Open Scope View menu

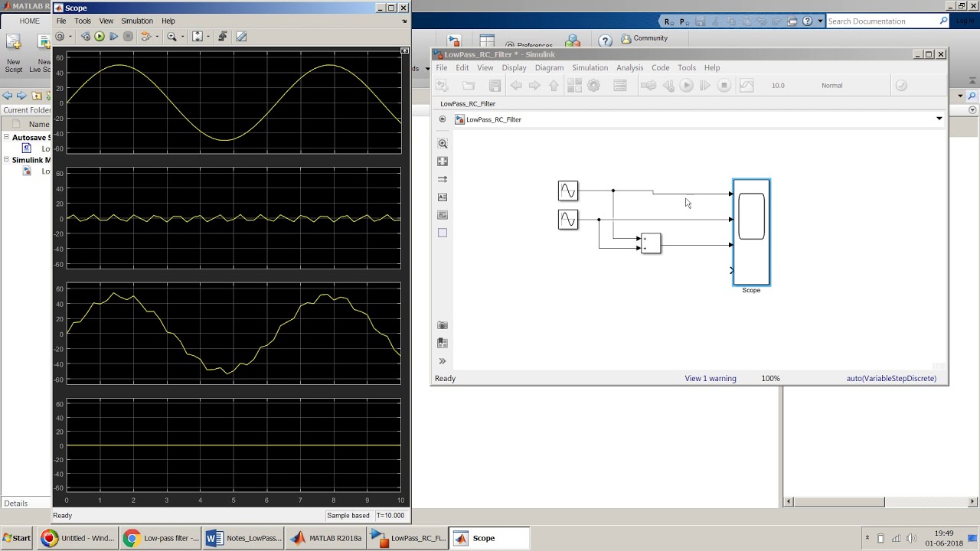106,21
